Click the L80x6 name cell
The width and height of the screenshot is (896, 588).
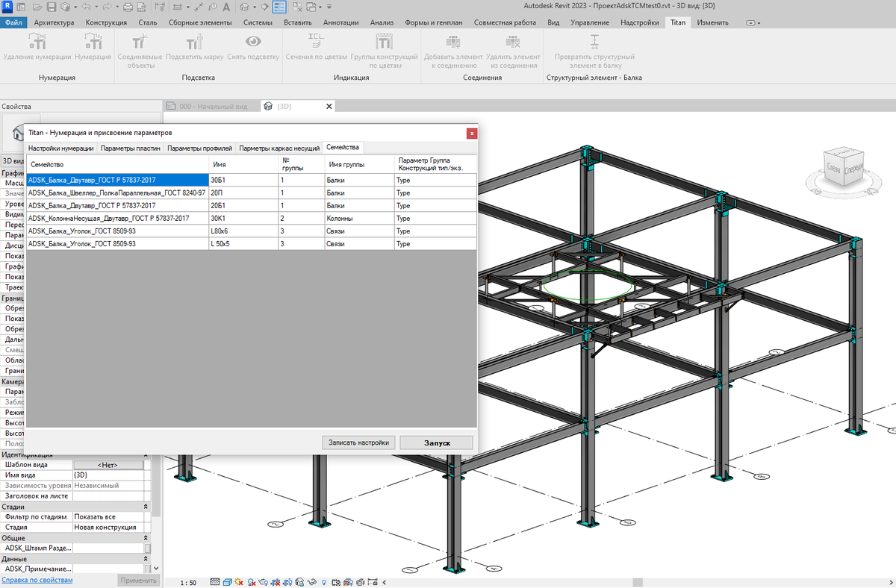[244, 231]
